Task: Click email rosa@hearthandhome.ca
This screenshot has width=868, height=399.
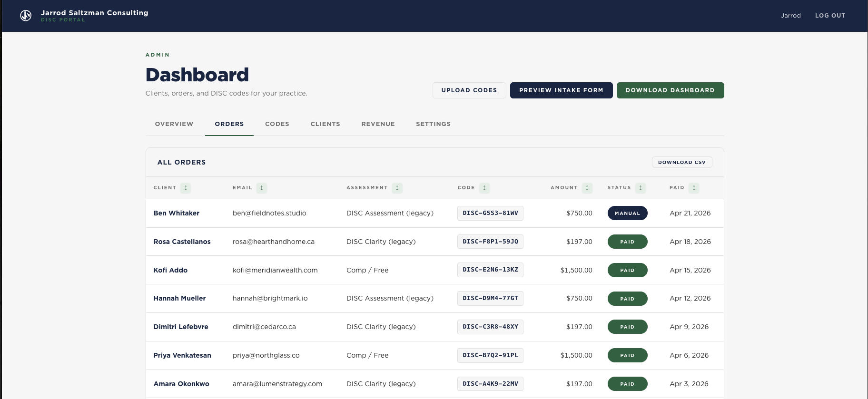Action: (274, 242)
